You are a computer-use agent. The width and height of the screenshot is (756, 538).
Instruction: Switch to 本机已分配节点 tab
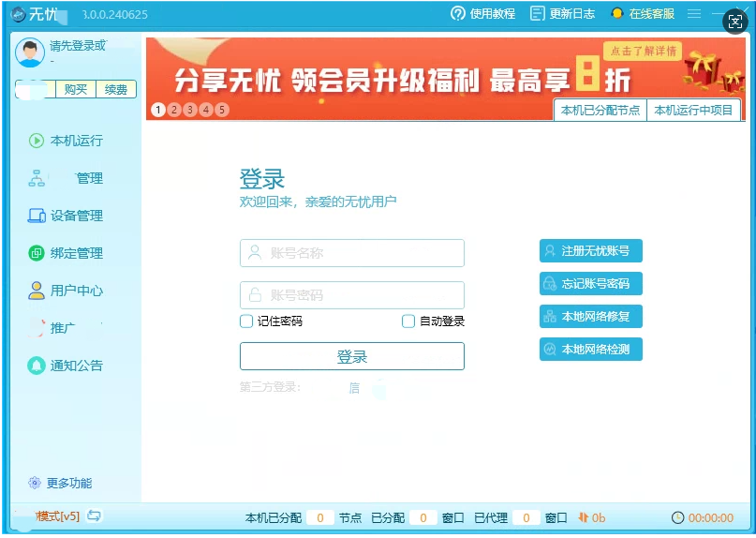600,111
